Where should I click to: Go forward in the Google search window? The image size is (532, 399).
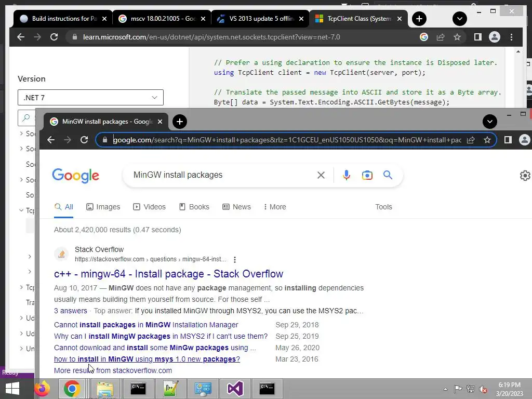pos(68,140)
